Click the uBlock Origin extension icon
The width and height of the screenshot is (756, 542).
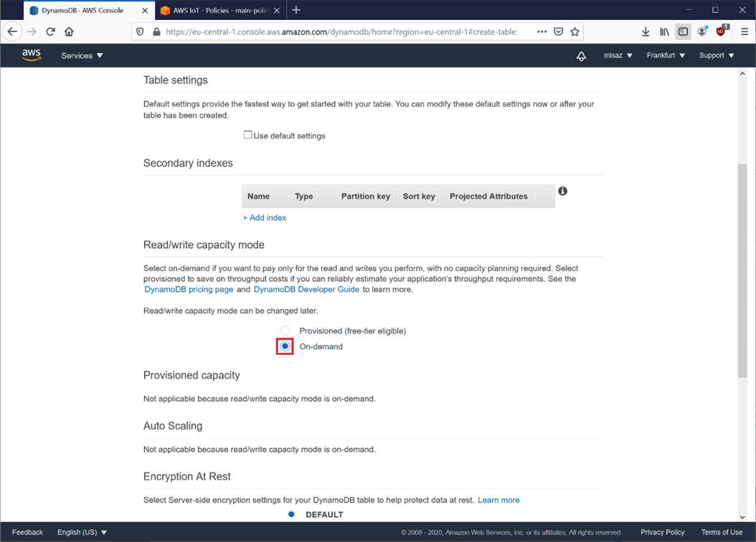[x=722, y=32]
